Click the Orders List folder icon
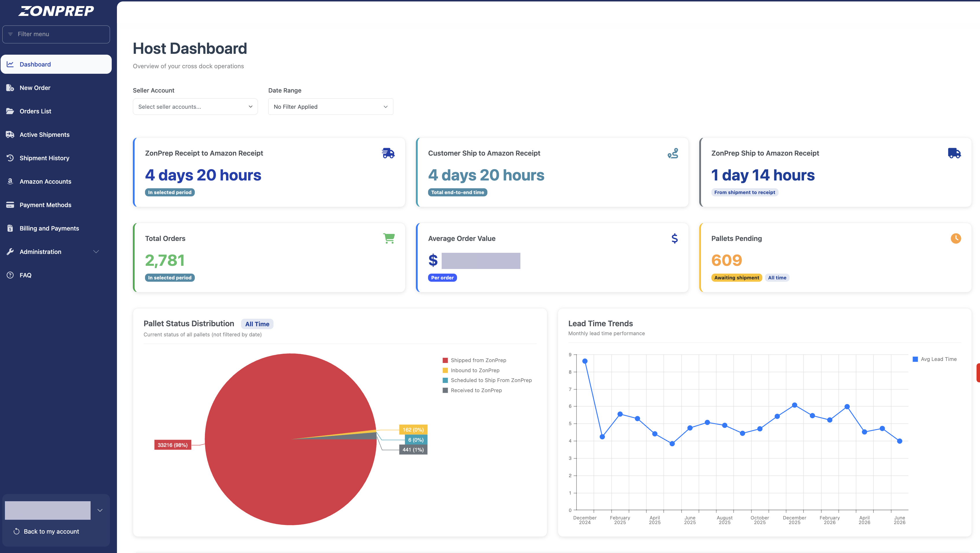Screen dimensions: 980x553 (10, 111)
